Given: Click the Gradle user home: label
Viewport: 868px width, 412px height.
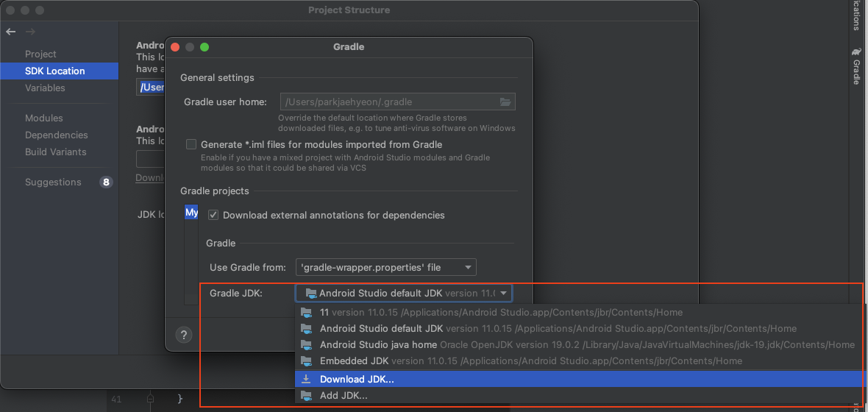Looking at the screenshot, I should click(226, 102).
